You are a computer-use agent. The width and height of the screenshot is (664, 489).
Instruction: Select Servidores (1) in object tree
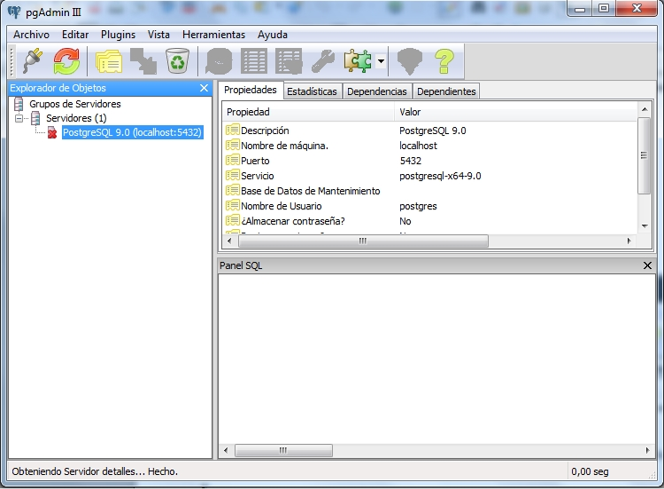76,118
